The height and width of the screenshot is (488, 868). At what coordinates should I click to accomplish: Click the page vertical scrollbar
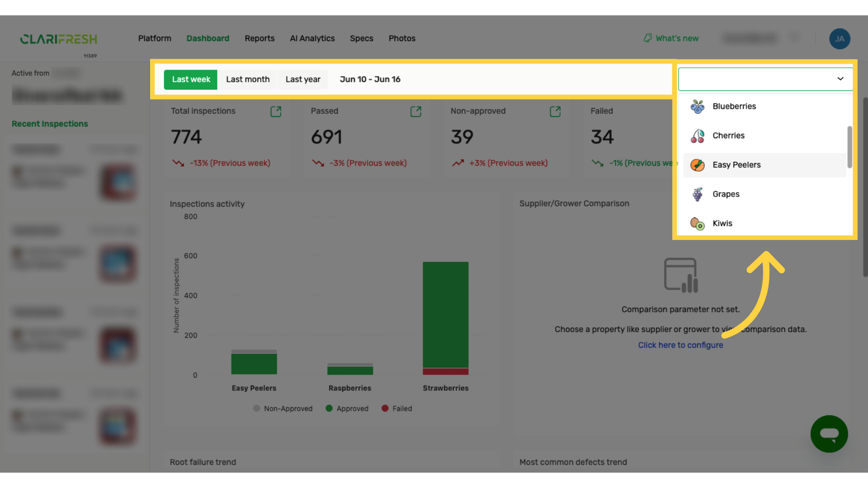pos(865,187)
